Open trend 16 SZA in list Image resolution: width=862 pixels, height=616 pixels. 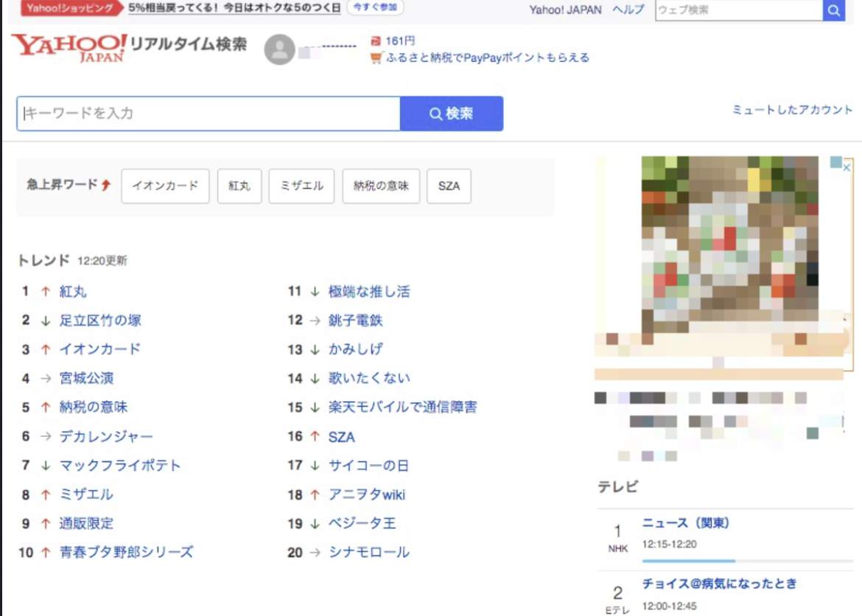pyautogui.click(x=341, y=437)
